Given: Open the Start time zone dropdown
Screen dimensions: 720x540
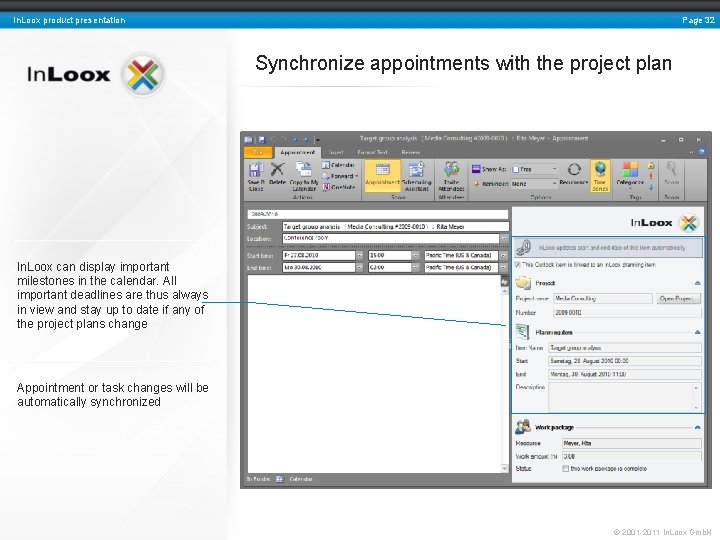Looking at the screenshot, I should pos(504,255).
